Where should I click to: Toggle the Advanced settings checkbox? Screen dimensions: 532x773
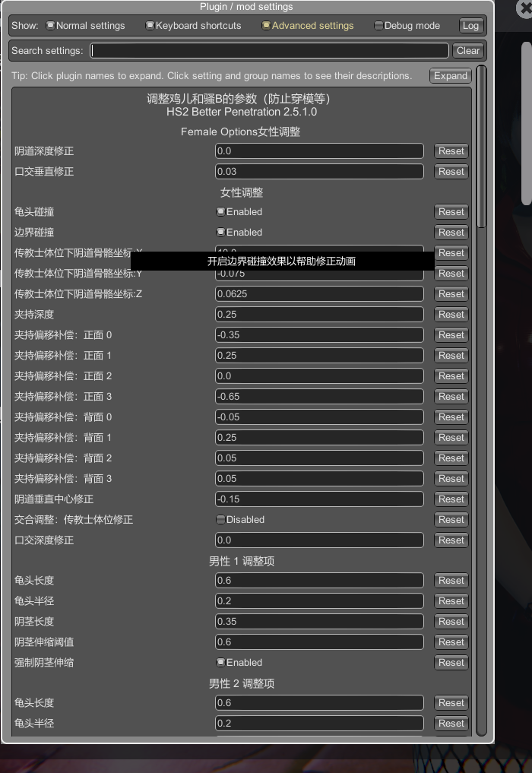click(266, 26)
